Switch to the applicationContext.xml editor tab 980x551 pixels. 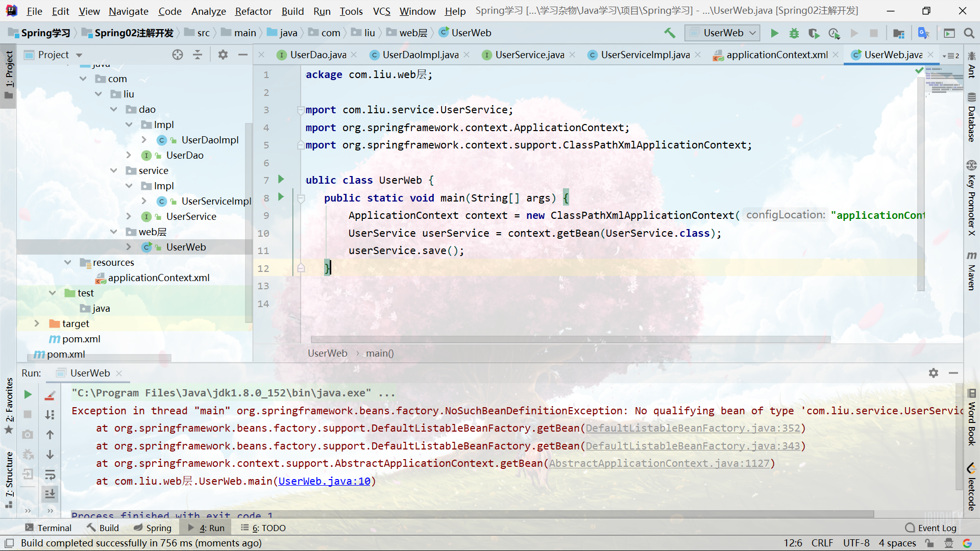[776, 55]
